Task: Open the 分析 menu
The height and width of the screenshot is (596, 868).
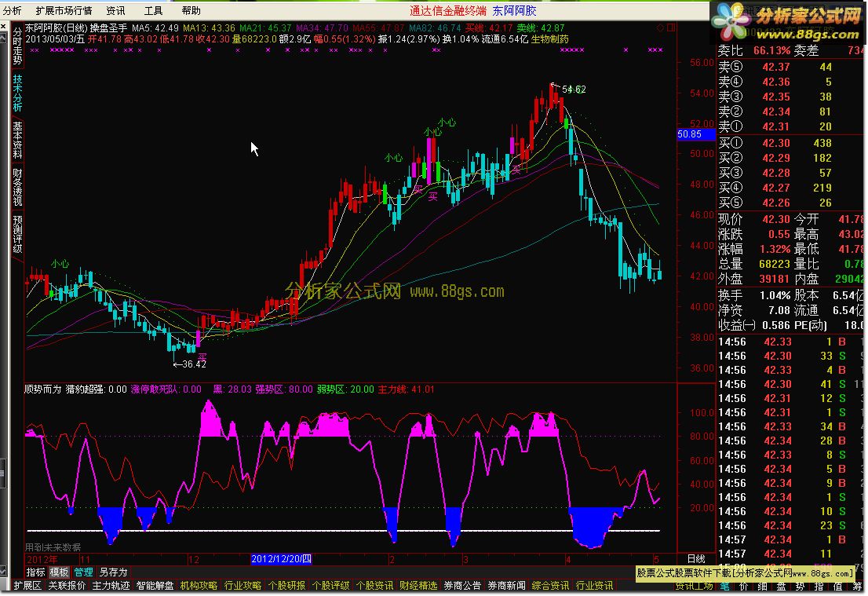Action: click(13, 10)
